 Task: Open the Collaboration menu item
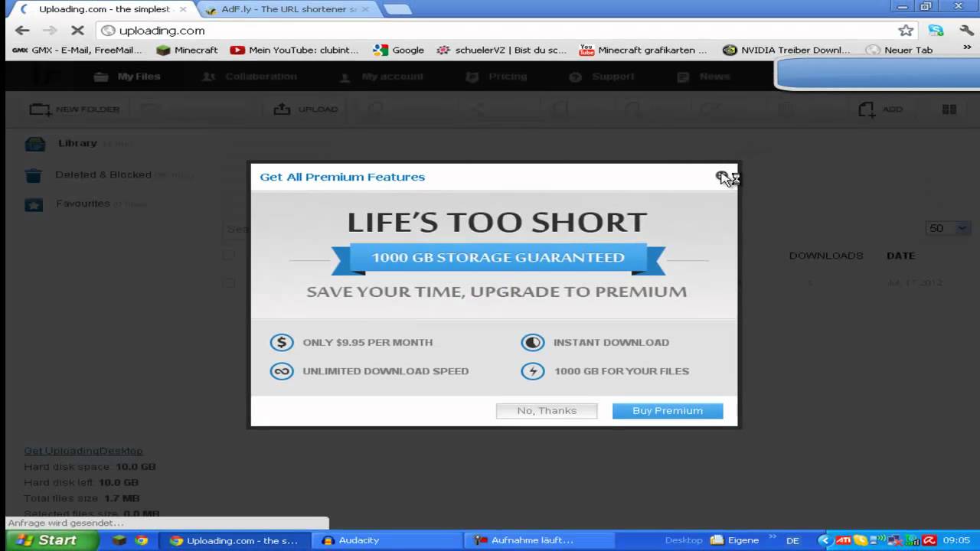(x=250, y=77)
